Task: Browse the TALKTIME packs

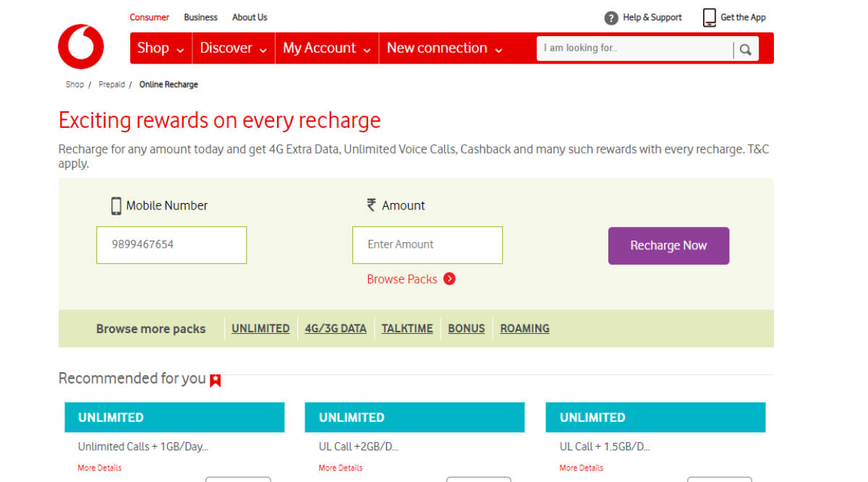Action: pos(407,328)
